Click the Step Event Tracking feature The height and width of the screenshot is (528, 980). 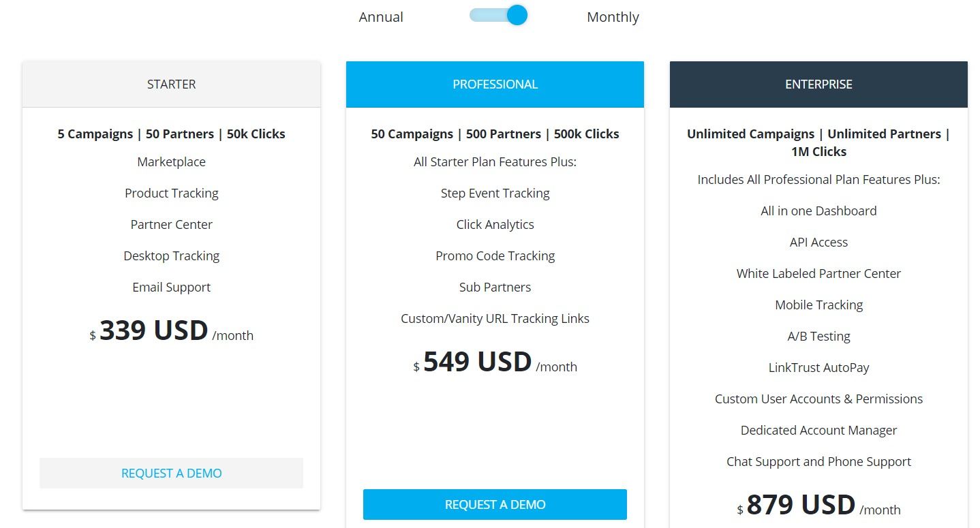(x=495, y=193)
